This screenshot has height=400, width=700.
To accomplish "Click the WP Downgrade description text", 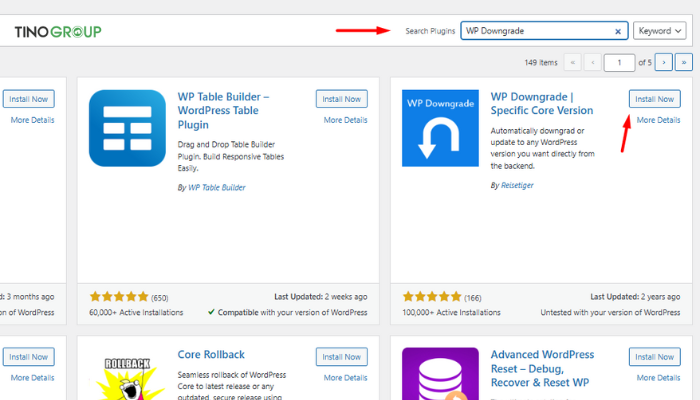I will (x=542, y=148).
